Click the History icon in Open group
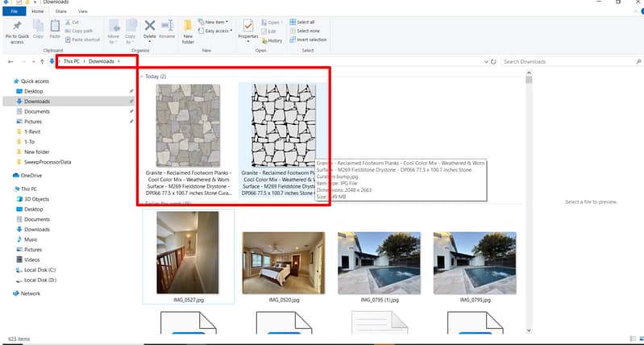The image size is (644, 345). tap(272, 40)
